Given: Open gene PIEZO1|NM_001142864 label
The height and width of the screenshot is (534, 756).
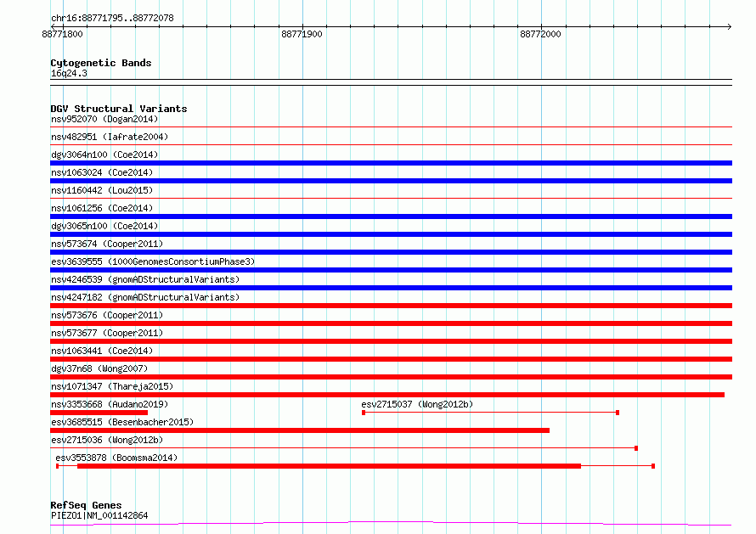Looking at the screenshot, I should tap(99, 515).
